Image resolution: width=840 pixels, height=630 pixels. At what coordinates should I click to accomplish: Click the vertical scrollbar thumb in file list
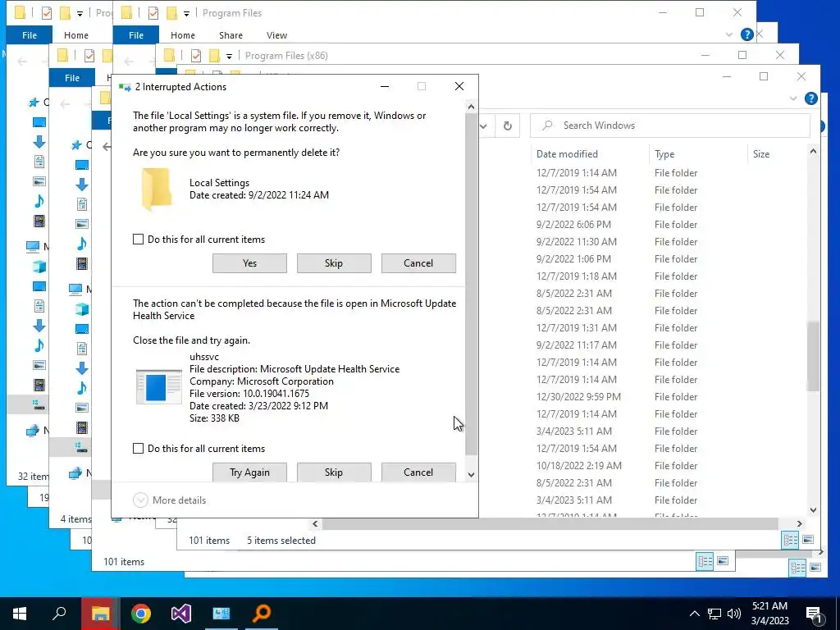click(x=813, y=356)
